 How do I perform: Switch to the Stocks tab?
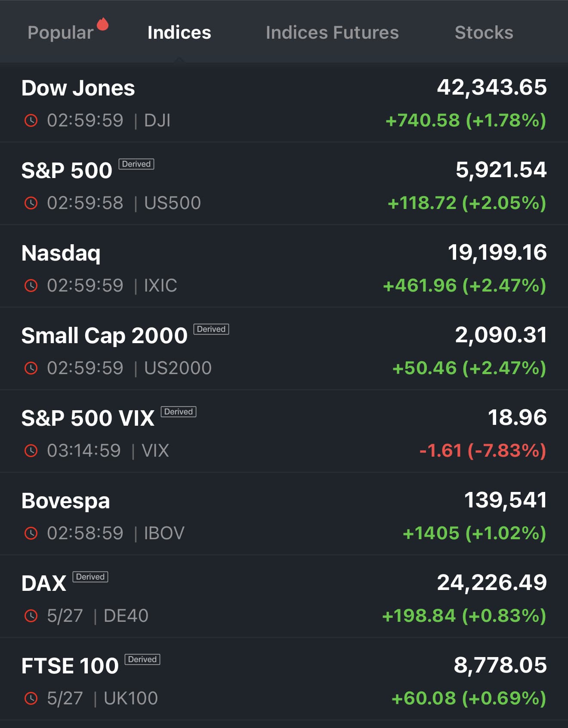[484, 33]
